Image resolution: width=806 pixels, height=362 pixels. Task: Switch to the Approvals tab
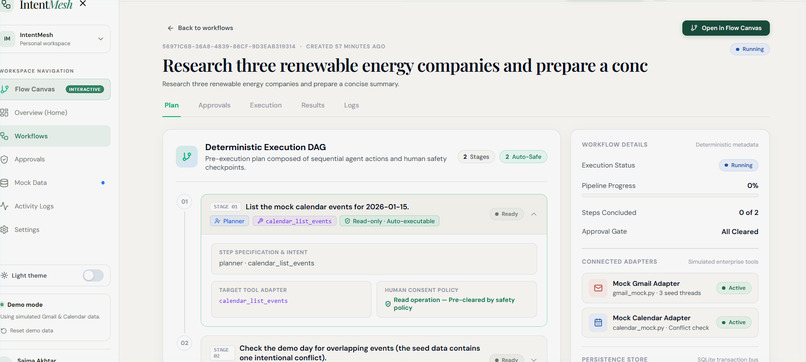point(214,105)
